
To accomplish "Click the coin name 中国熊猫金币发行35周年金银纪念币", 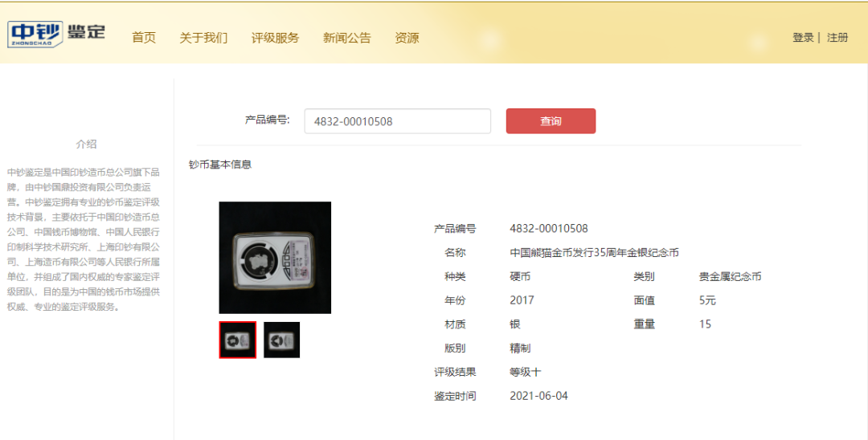I will (x=595, y=253).
